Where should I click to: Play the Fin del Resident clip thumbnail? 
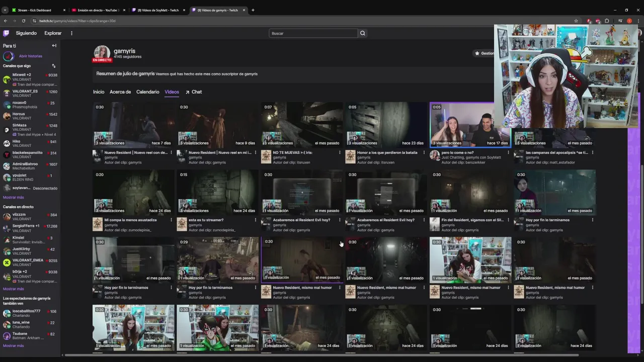[470, 193]
